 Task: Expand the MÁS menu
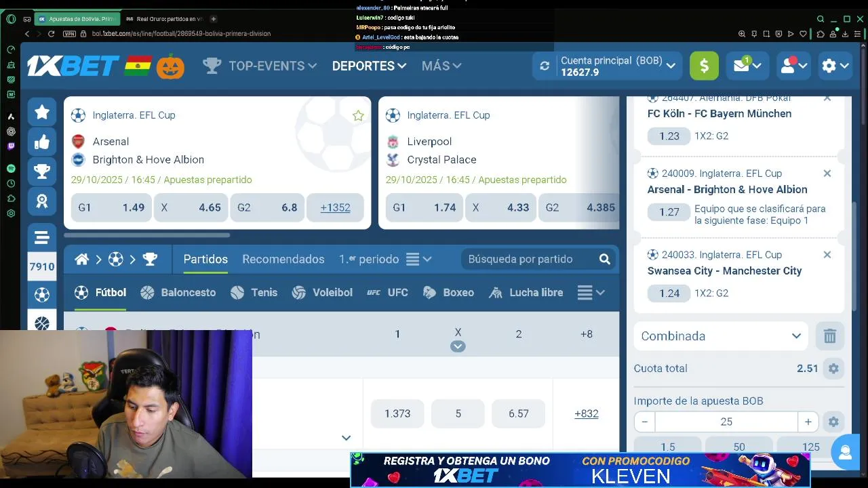point(441,66)
